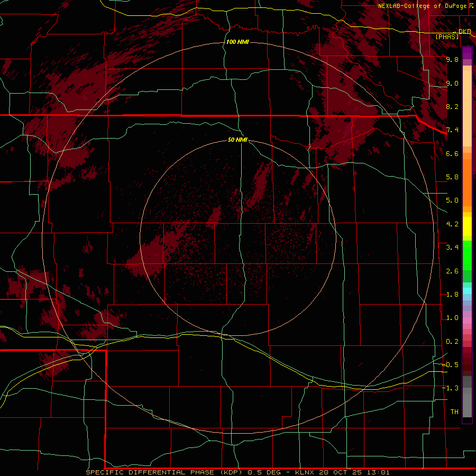This screenshot has width=476, height=476.
Task: Click the cyan band of the color bar
Action: point(467,291)
